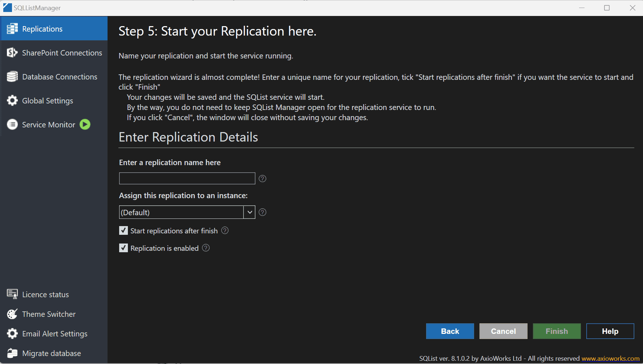
Task: Open SharePoint Connections via its icon
Action: pyautogui.click(x=12, y=53)
